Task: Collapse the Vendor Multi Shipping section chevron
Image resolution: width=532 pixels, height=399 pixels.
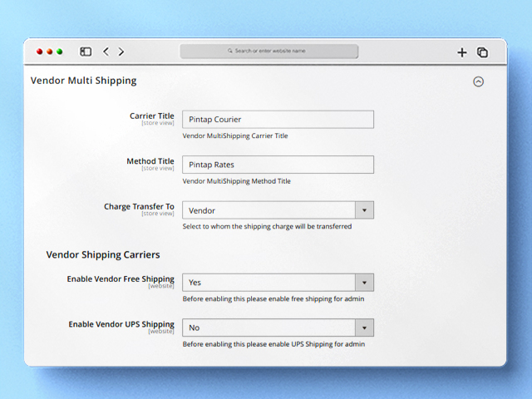Action: pos(478,81)
